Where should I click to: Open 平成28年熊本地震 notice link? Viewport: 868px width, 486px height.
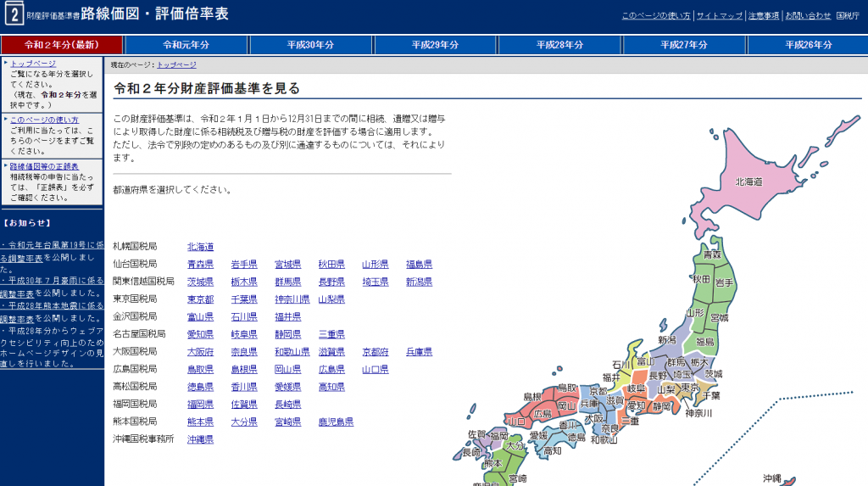click(x=52, y=312)
